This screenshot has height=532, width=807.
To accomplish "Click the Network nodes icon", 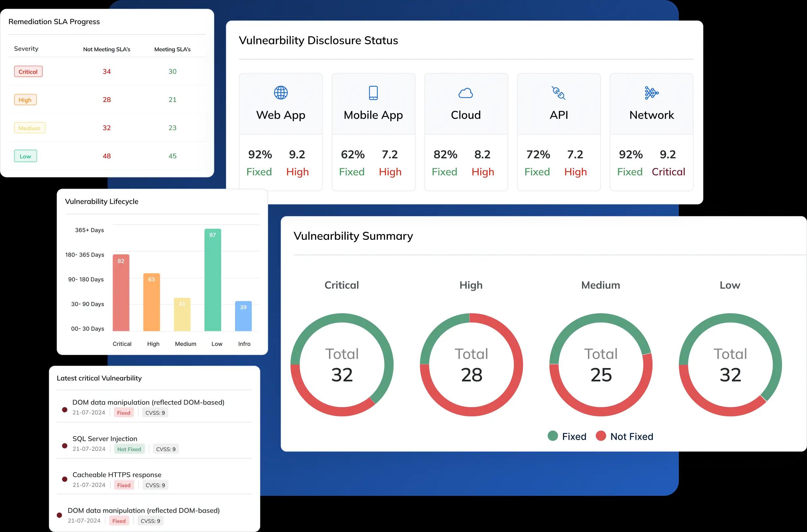I will [651, 93].
